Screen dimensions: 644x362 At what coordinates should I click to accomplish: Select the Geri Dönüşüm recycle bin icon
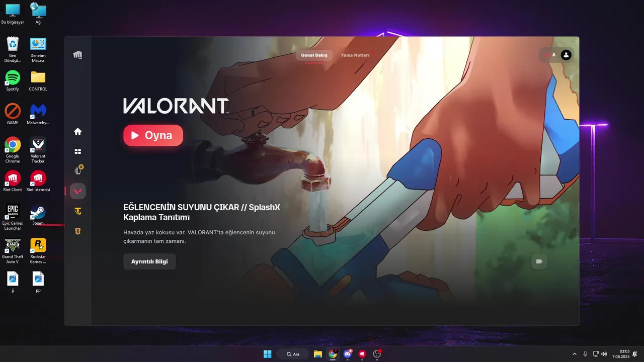[x=13, y=50]
